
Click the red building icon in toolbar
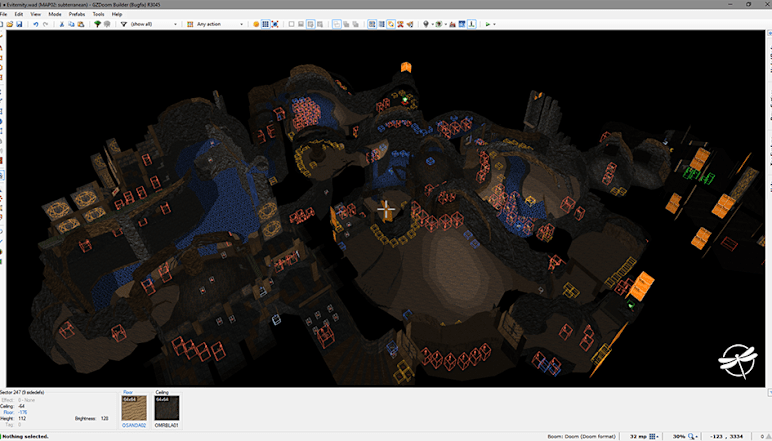[452, 24]
